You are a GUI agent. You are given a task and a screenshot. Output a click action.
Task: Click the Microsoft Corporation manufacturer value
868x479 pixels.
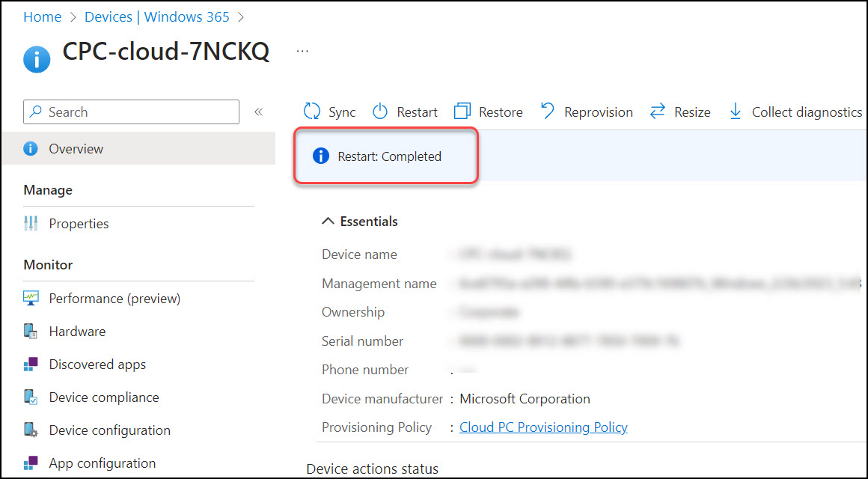pos(525,399)
